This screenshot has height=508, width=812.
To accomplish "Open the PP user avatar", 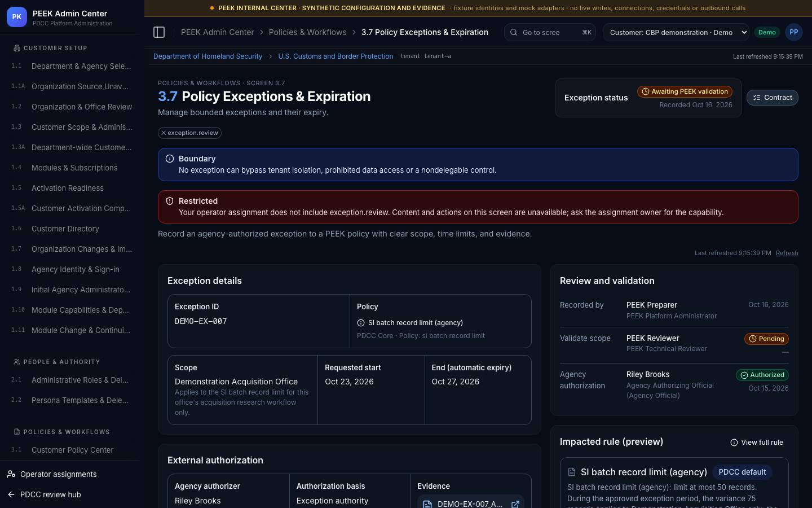I will 794,32.
